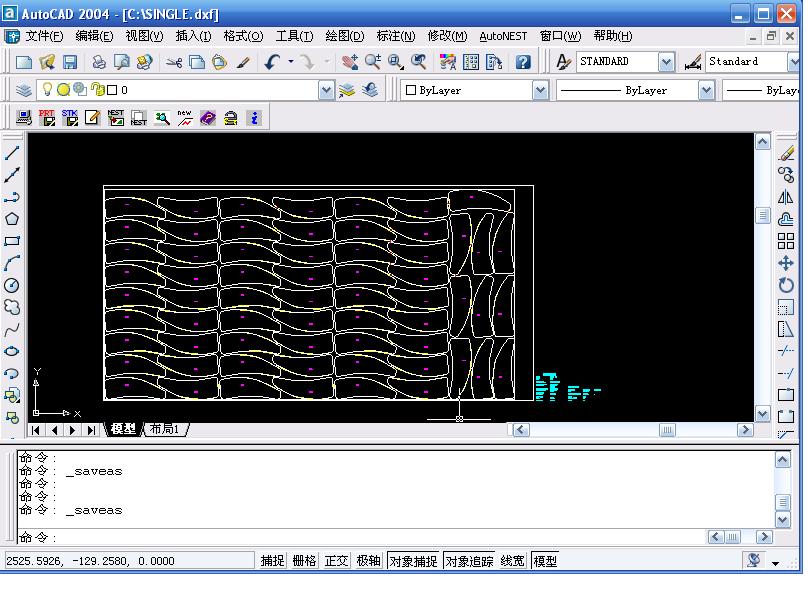Viewport: 809px width, 594px height.
Task: Click the AutoNEST PRT toolbar icon
Action: [47, 118]
